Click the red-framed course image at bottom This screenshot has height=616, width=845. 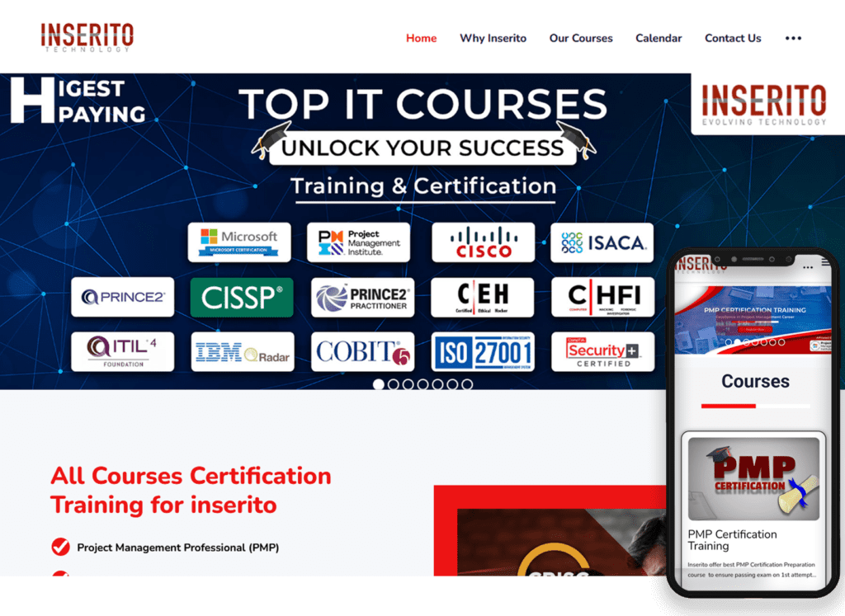[x=550, y=530]
